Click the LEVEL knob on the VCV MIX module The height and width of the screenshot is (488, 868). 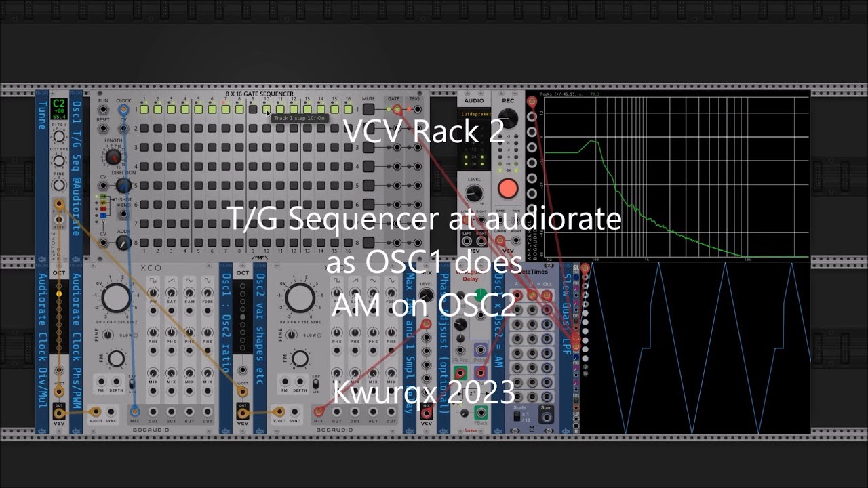427,296
